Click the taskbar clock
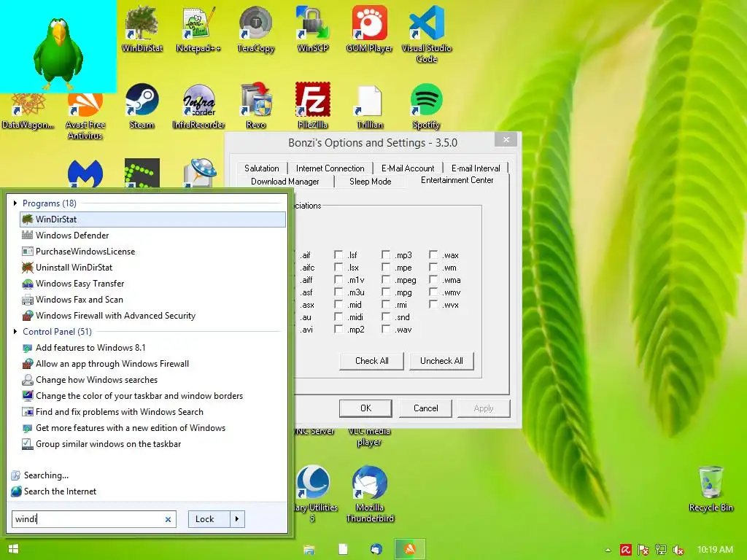Image resolution: width=747 pixels, height=560 pixels. click(x=715, y=550)
